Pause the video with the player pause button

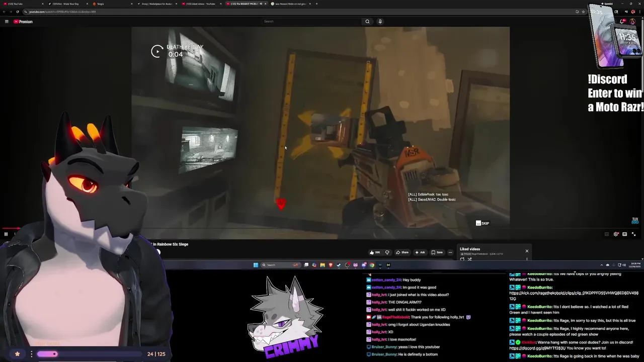(x=6, y=234)
